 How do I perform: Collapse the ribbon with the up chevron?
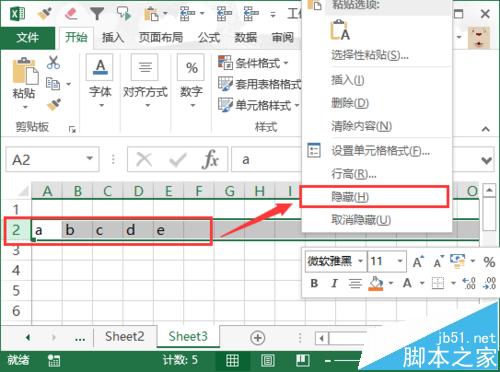coord(486,129)
